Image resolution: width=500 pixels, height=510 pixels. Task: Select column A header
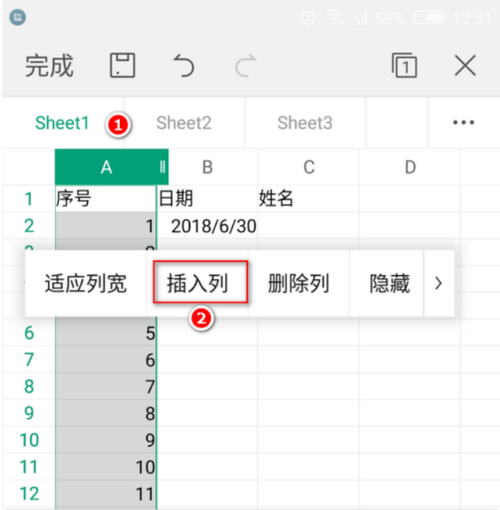coord(106,167)
